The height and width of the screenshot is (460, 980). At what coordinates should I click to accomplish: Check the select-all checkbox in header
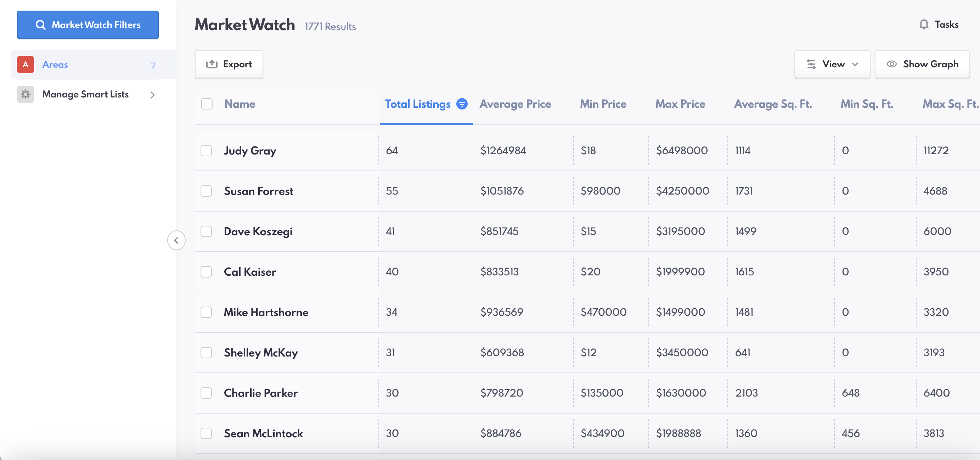[207, 104]
